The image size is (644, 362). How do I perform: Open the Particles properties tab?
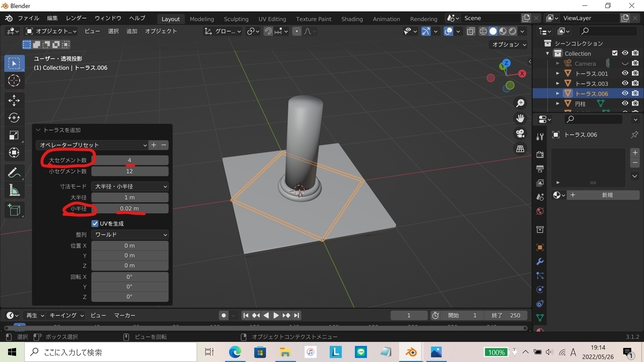540,276
